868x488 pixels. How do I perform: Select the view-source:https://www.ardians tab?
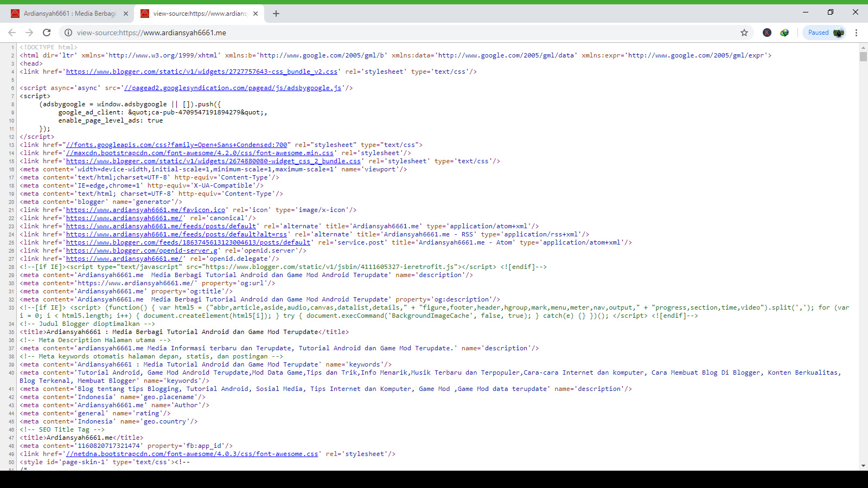[x=199, y=14]
